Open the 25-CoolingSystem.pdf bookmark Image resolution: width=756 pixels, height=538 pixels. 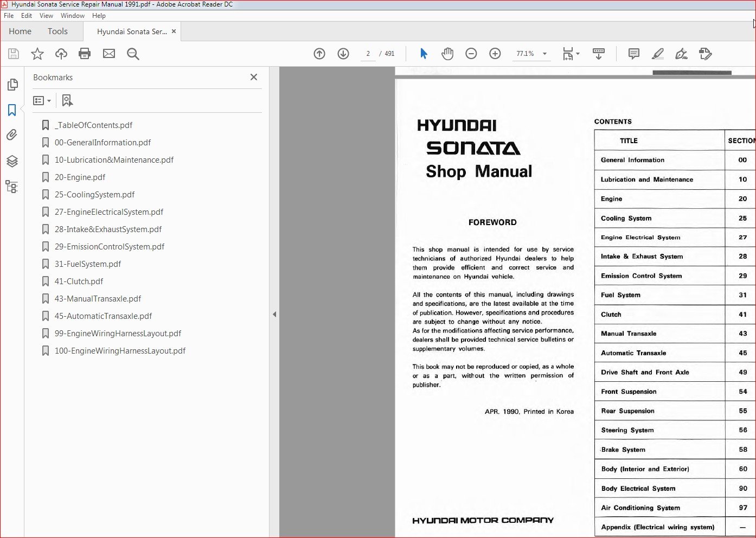[94, 195]
